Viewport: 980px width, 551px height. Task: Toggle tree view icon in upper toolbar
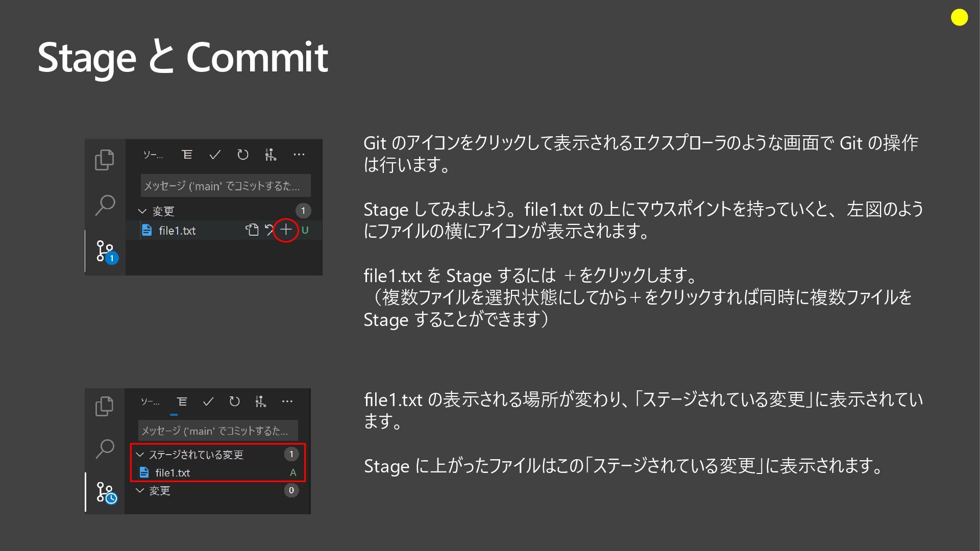click(187, 155)
